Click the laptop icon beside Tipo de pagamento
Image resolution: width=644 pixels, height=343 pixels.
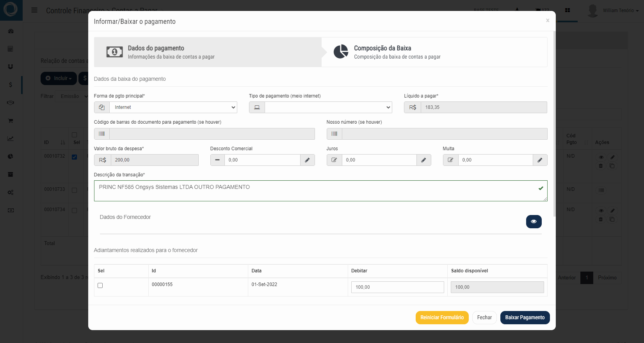click(x=257, y=107)
